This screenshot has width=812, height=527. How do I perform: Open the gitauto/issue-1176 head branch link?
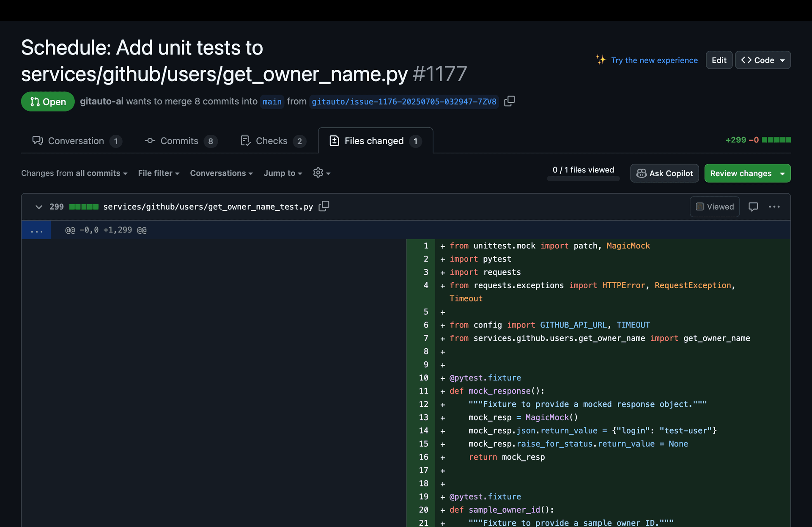(x=404, y=102)
